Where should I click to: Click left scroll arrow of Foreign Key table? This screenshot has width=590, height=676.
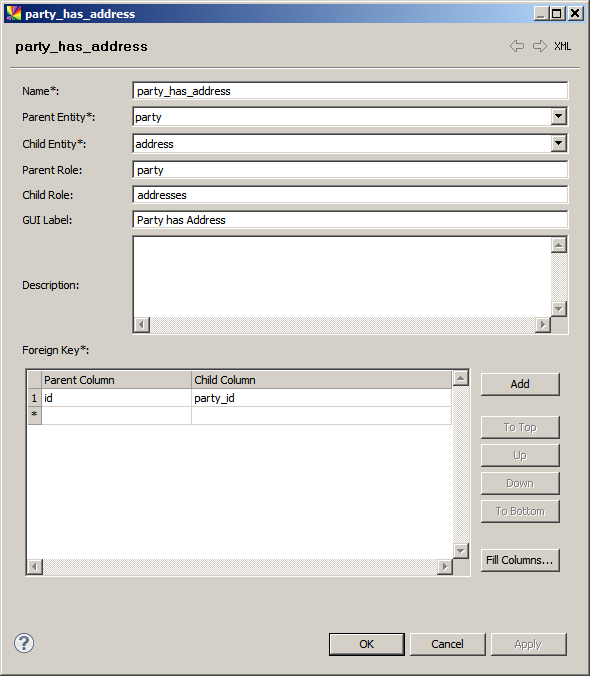point(35,566)
